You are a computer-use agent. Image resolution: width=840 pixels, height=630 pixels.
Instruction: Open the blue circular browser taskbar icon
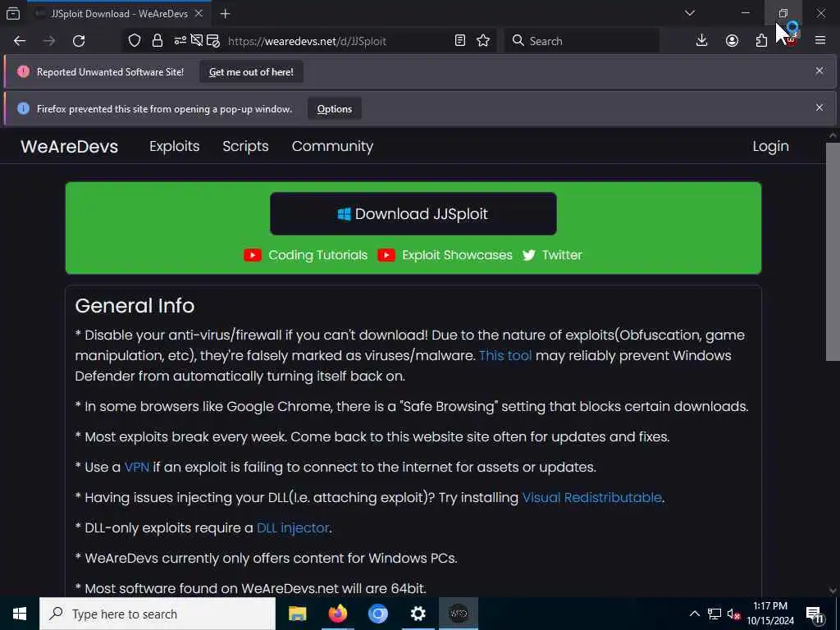377,614
